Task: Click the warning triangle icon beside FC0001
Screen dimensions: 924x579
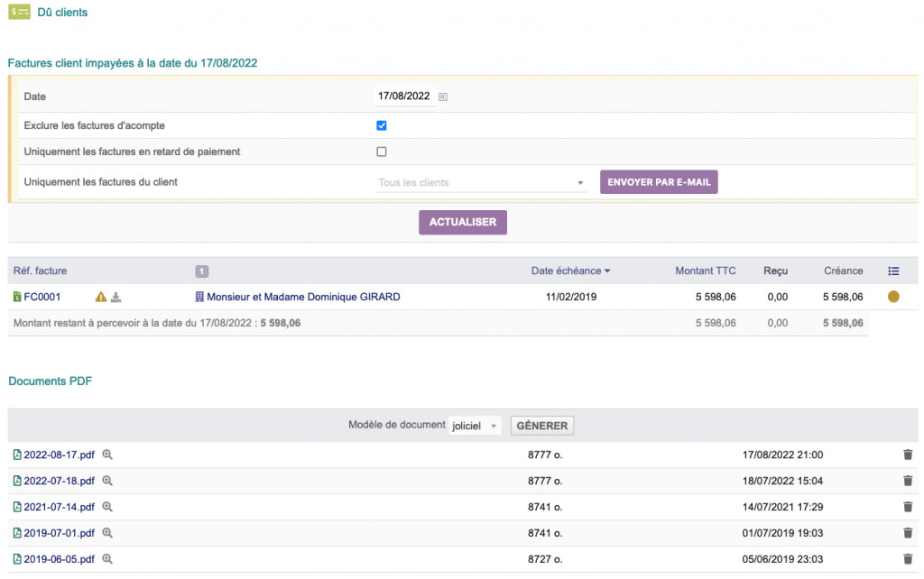Action: click(x=101, y=298)
